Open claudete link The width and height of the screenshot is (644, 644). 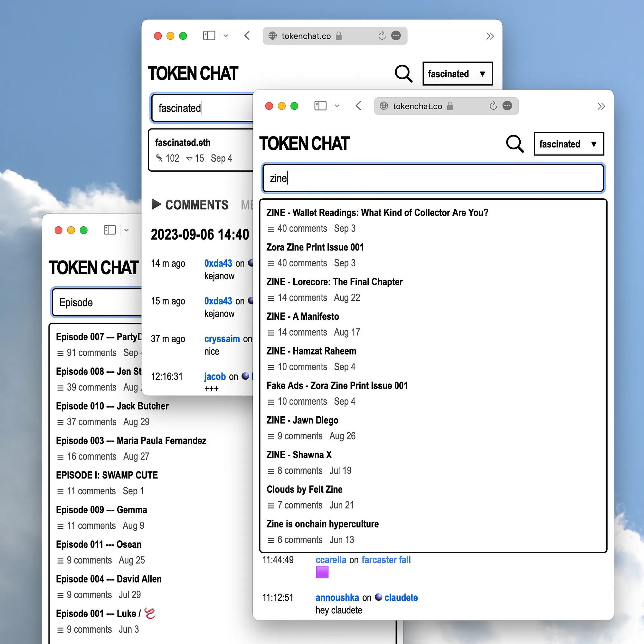pos(401,597)
